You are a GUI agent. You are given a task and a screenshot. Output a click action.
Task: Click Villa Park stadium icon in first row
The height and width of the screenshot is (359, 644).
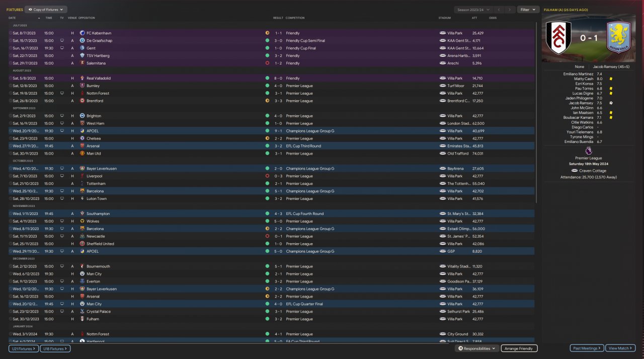point(443,33)
